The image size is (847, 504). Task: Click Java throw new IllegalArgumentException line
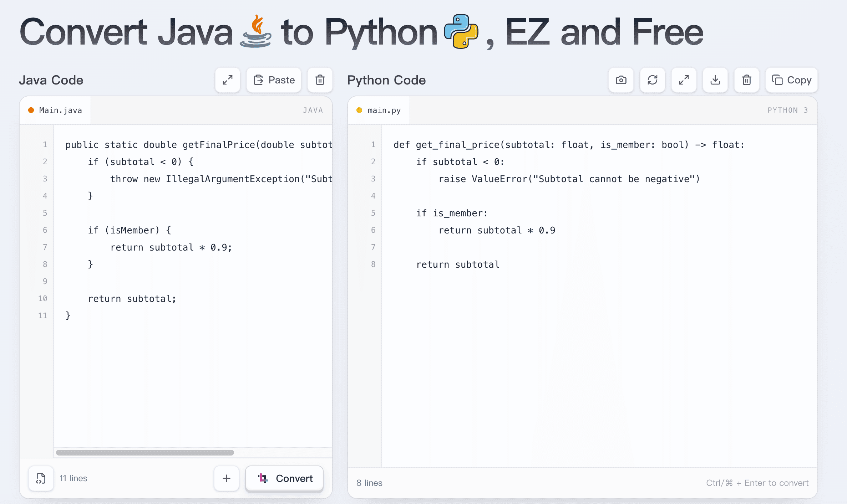[x=221, y=179]
